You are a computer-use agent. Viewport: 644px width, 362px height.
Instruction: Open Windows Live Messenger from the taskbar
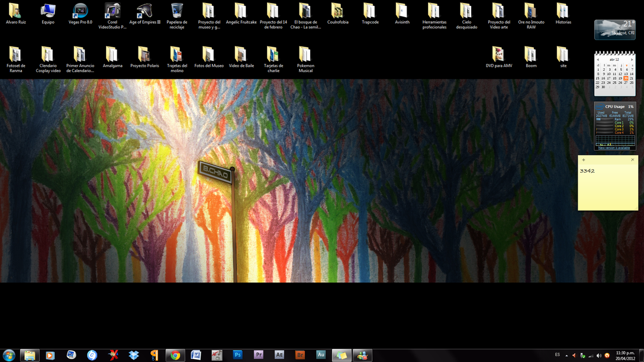coord(362,355)
